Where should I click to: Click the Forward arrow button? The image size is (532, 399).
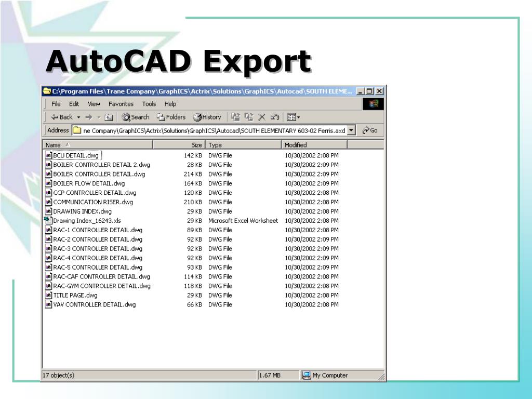pyautogui.click(x=89, y=117)
